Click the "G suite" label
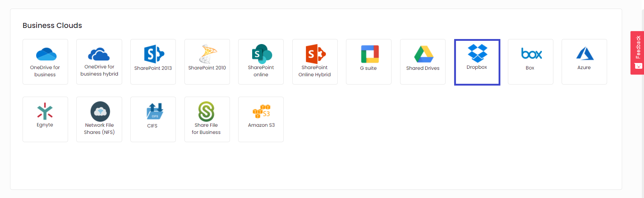The width and height of the screenshot is (644, 198). (x=369, y=68)
